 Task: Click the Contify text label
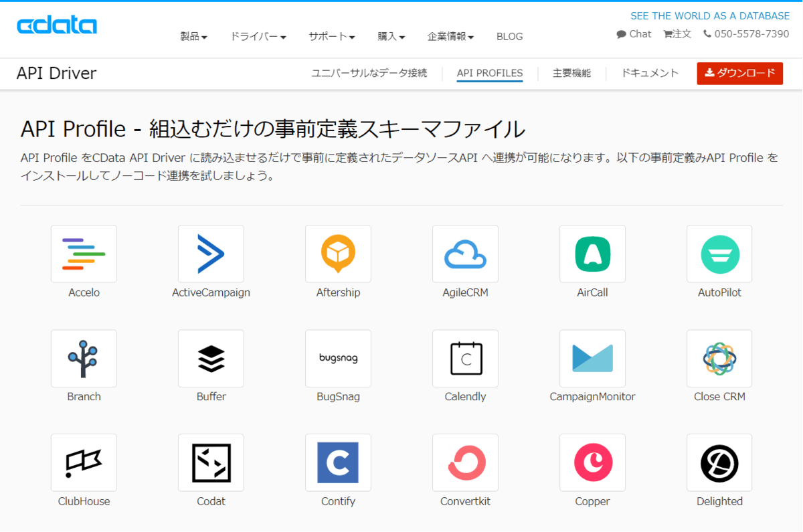pyautogui.click(x=338, y=501)
